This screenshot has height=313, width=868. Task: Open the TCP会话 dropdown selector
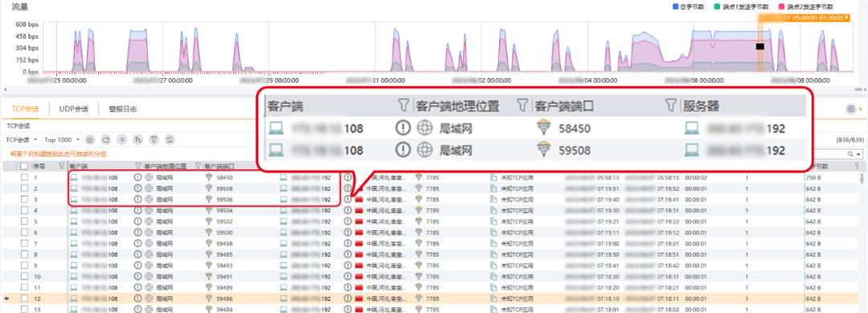tap(21, 140)
